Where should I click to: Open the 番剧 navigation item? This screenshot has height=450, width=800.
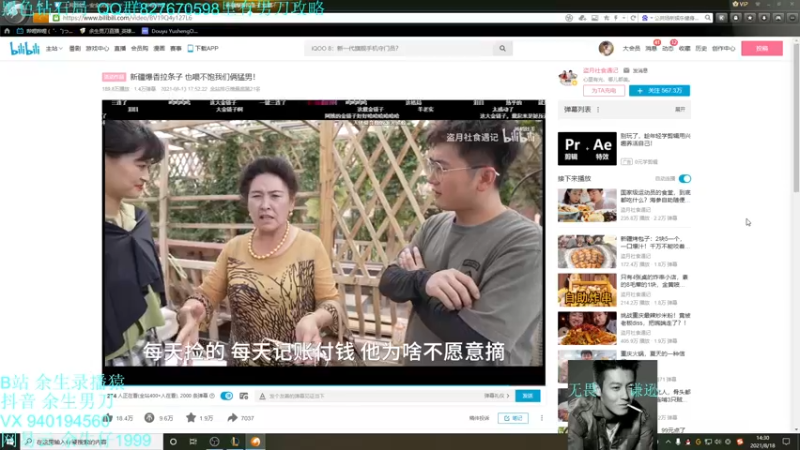point(75,48)
